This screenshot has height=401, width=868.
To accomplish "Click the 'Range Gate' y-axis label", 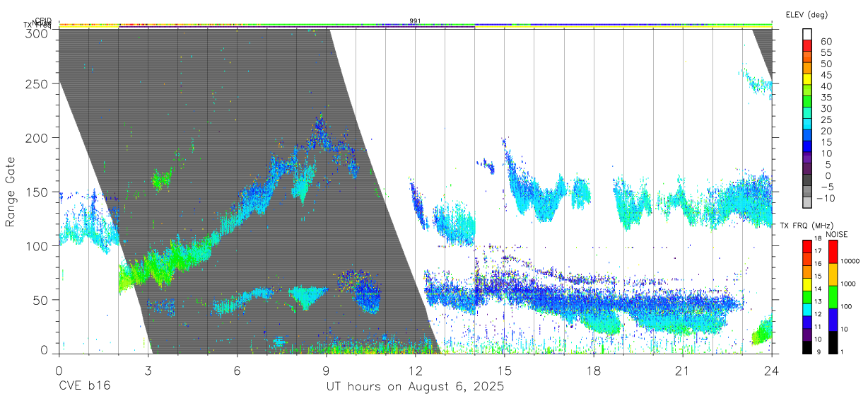I will pyautogui.click(x=11, y=192).
